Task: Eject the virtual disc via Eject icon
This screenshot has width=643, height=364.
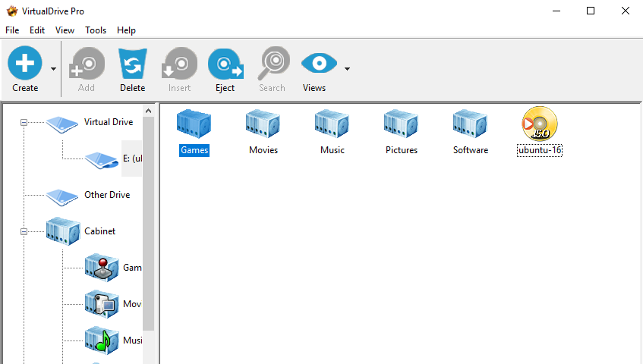Action: pos(225,64)
